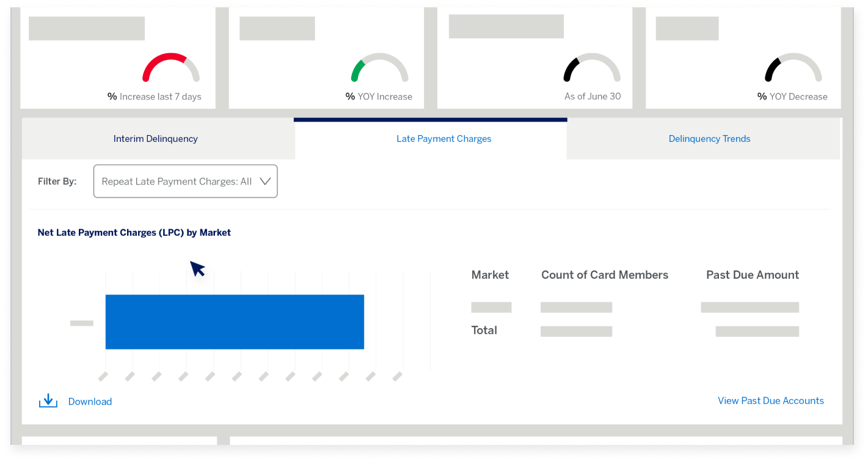Select the Total row label
Image resolution: width=868 pixels, height=462 pixels.
coord(484,330)
